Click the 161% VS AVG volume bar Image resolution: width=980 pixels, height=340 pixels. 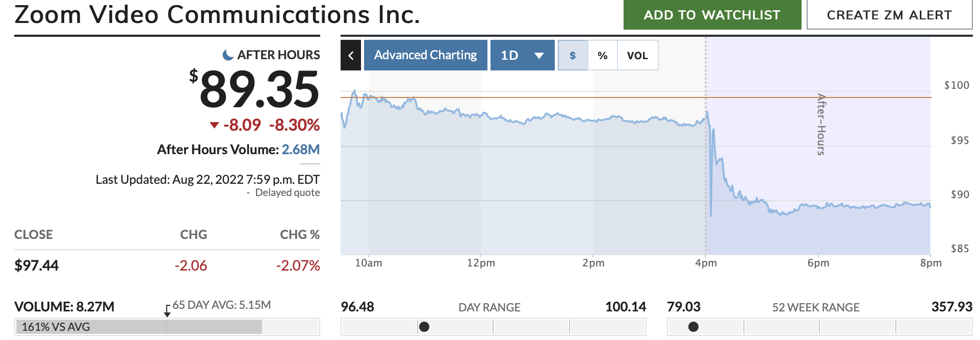tap(139, 327)
